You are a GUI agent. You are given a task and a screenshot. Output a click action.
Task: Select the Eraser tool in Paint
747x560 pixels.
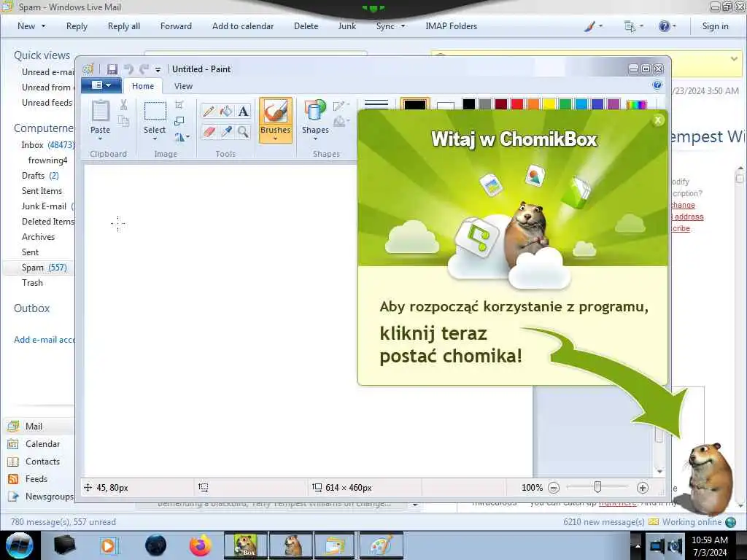[x=208, y=131]
